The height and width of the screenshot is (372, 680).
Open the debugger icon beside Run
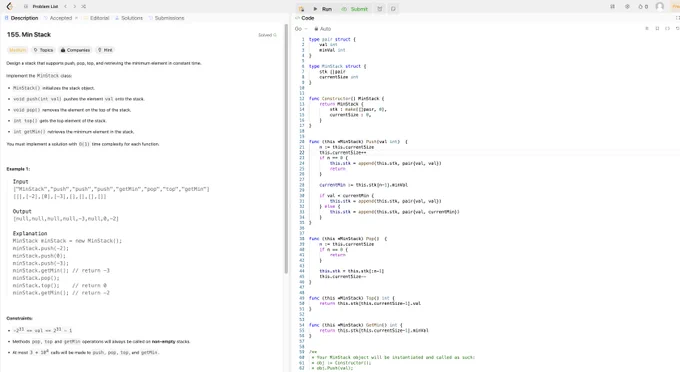(301, 9)
